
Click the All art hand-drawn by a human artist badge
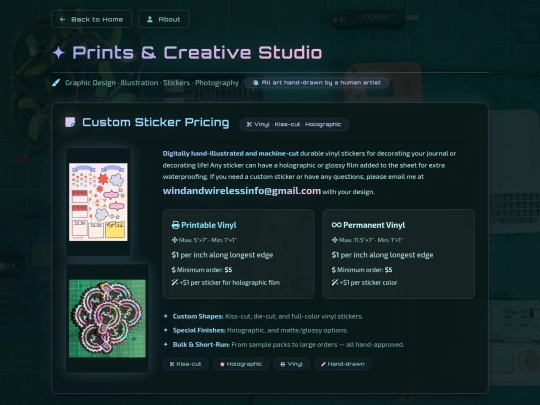click(x=317, y=83)
